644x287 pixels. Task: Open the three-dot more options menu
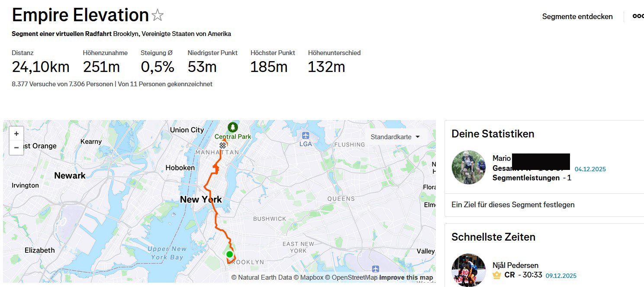click(638, 16)
